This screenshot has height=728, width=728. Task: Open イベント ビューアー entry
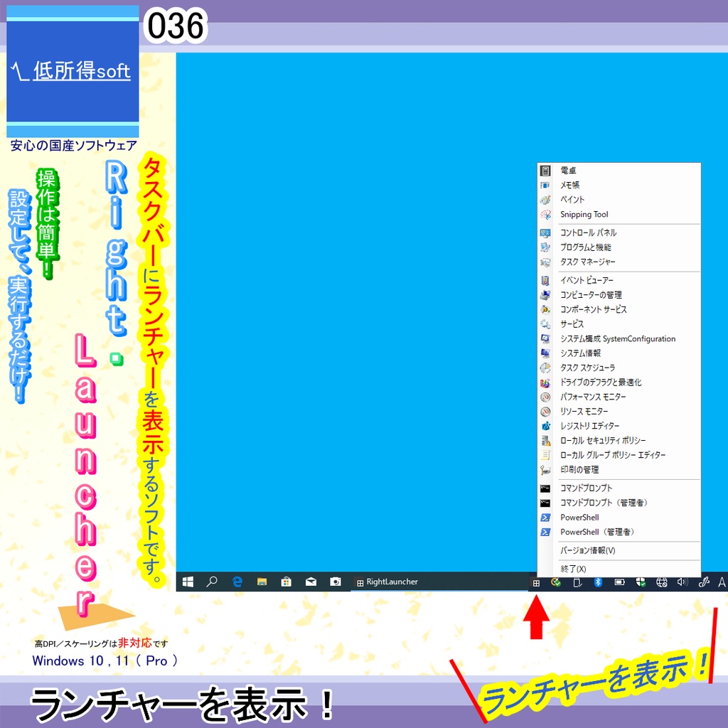point(619,280)
